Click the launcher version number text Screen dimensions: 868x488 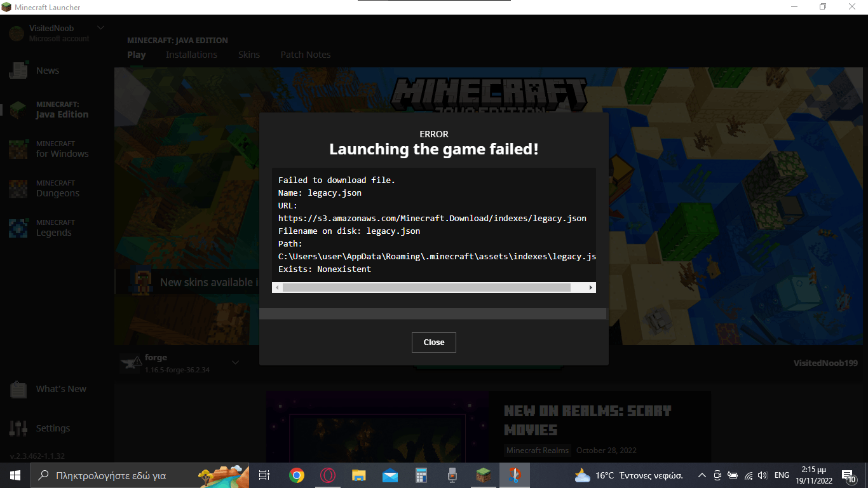coord(37,456)
